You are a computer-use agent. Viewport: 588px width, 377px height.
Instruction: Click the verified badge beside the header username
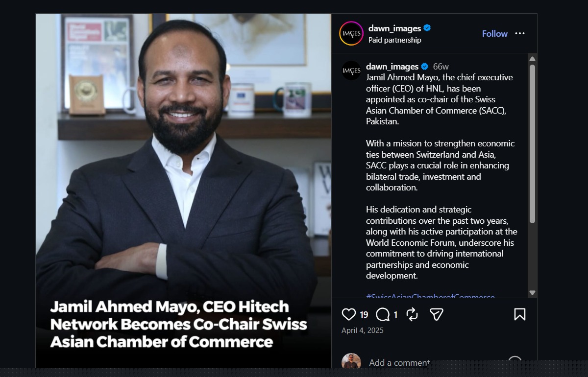[x=427, y=28]
